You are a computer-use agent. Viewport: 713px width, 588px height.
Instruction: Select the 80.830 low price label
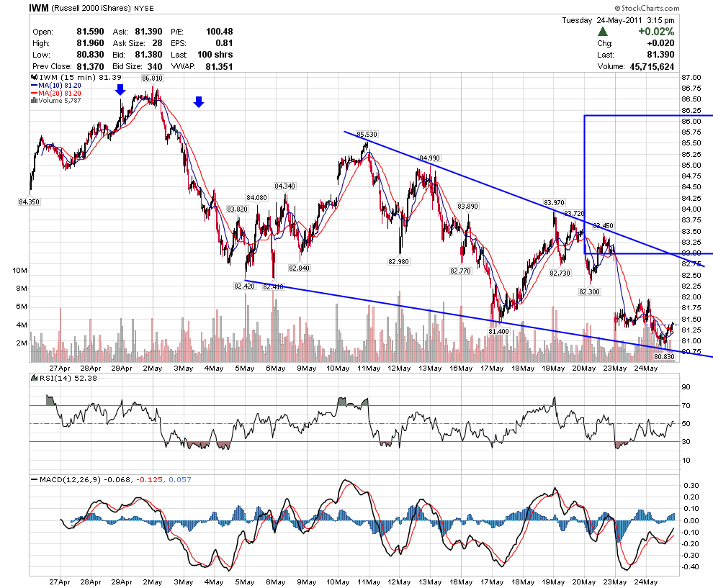(x=664, y=356)
